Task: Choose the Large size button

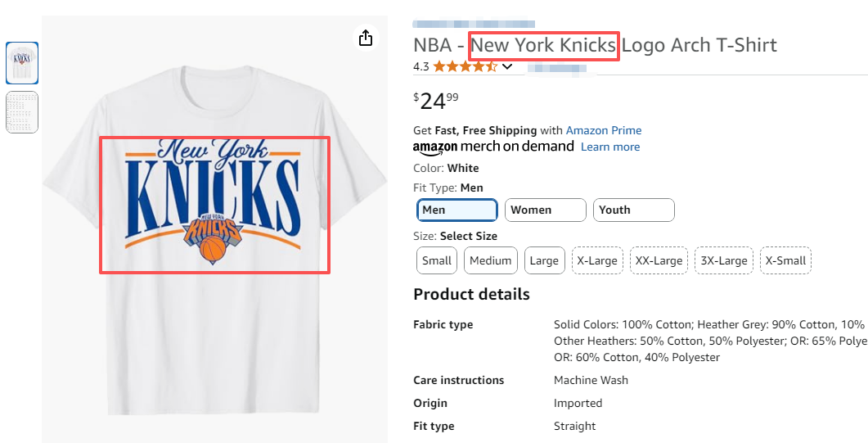Action: [x=544, y=261]
